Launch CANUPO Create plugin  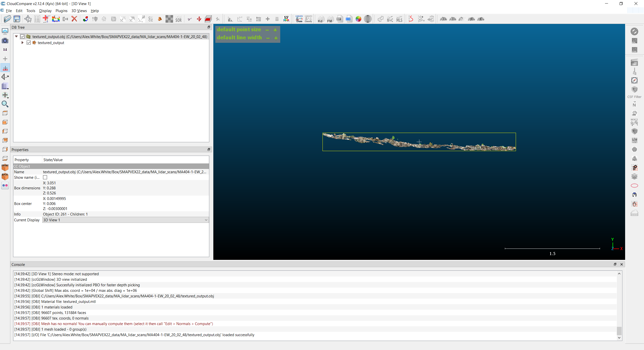tap(299, 19)
